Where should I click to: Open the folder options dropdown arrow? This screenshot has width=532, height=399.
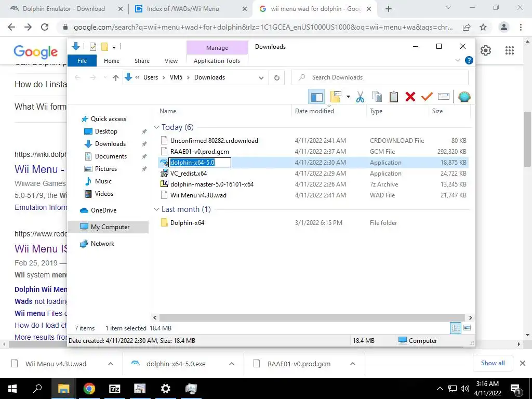point(348,97)
